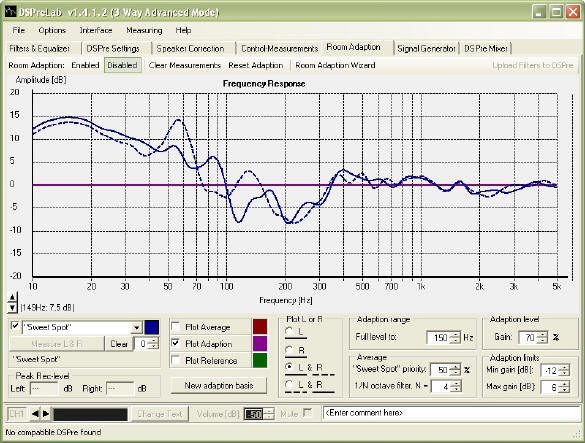Click the blue Sweet Spot color swatch
This screenshot has height=443, width=585.
[151, 327]
